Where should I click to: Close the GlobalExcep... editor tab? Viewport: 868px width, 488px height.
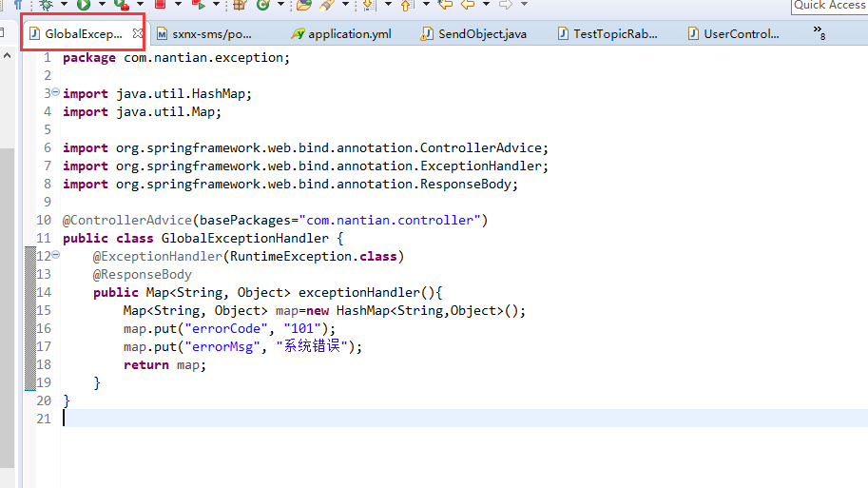click(138, 33)
